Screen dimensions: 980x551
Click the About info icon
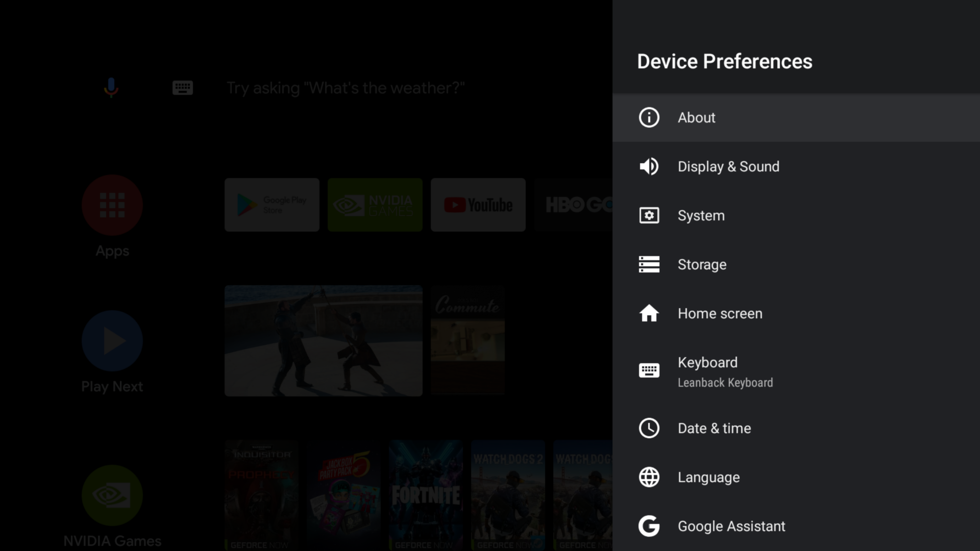[x=649, y=118]
